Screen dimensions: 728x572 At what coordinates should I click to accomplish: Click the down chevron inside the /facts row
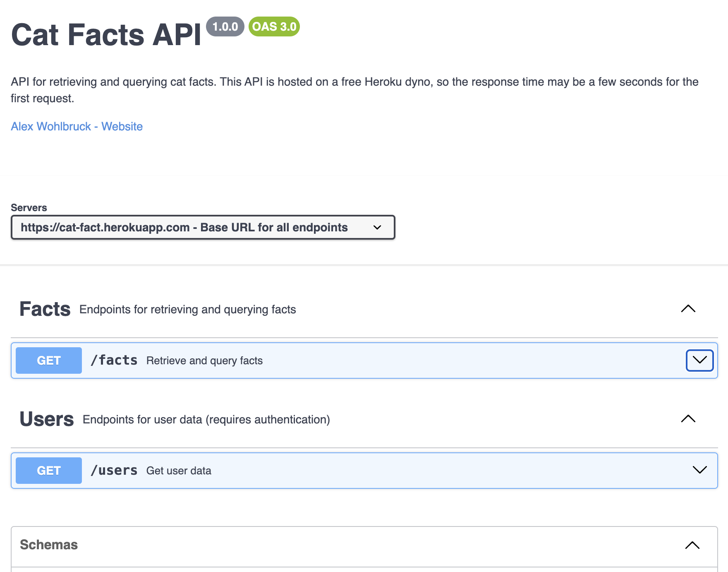pos(699,360)
